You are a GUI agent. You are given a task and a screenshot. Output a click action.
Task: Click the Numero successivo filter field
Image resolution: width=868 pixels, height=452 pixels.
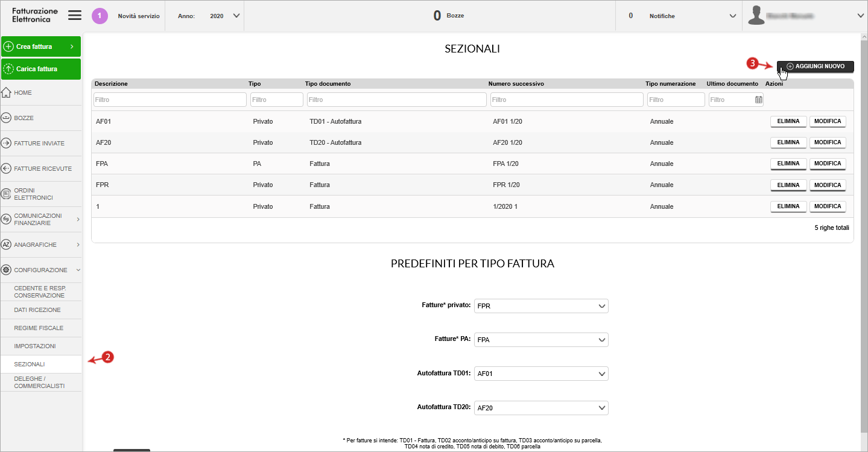[567, 100]
